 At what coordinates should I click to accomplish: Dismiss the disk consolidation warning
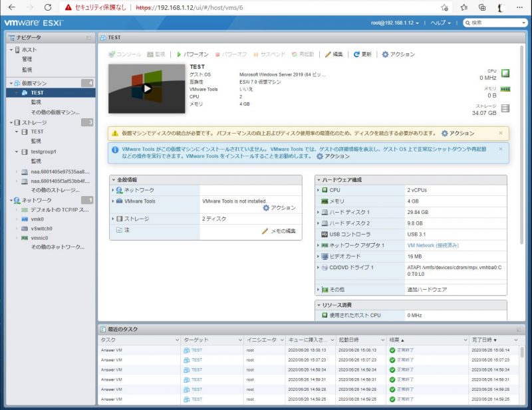[x=501, y=133]
